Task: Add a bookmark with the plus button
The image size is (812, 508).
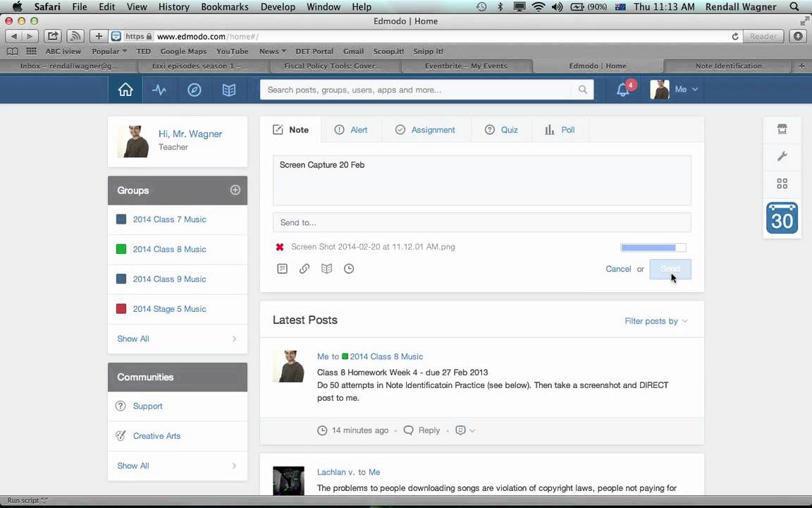Action: point(99,36)
